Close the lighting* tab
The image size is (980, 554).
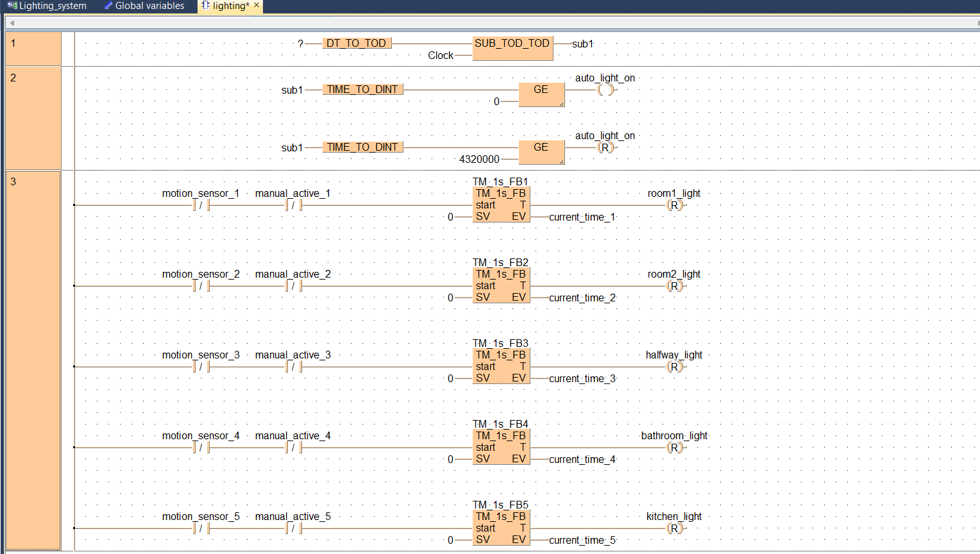point(257,5)
